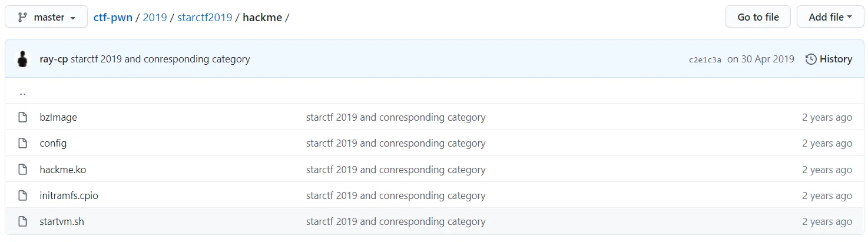Click the file icon next to initramfs.cpio
Image resolution: width=868 pixels, height=242 pixels.
click(x=23, y=195)
